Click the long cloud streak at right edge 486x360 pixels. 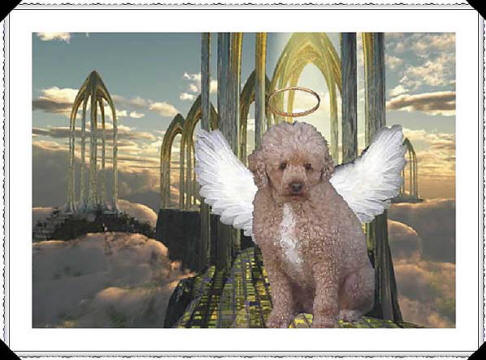[x=421, y=102]
